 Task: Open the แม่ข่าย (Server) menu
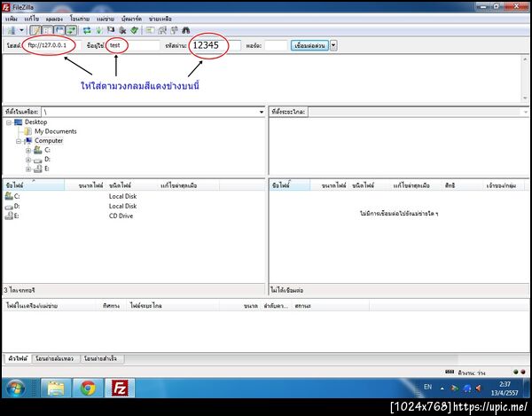point(106,19)
